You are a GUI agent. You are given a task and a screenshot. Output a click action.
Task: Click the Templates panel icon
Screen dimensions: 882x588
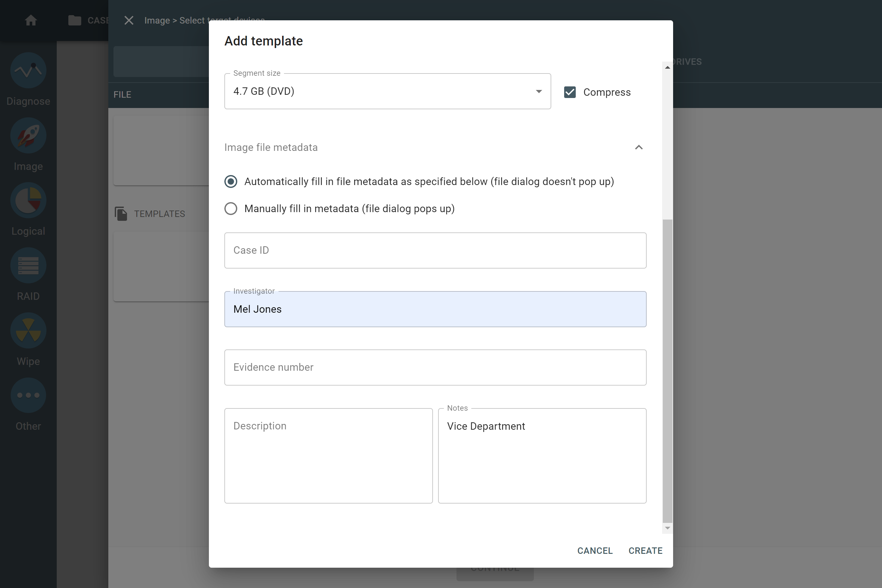tap(121, 214)
